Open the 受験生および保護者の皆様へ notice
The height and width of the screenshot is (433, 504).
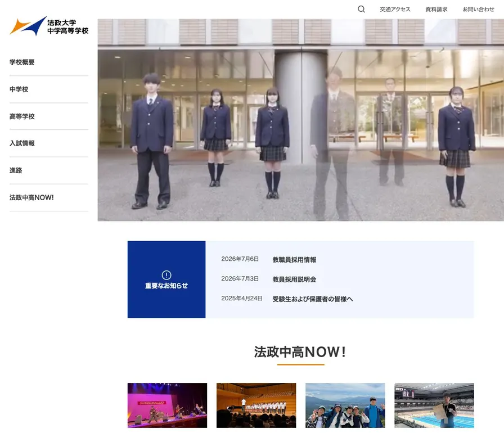pos(312,299)
